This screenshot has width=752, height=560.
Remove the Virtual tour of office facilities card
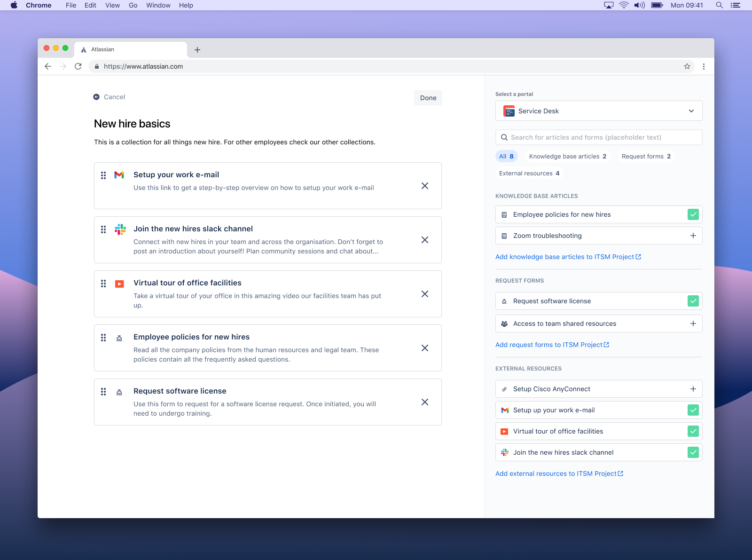point(425,294)
